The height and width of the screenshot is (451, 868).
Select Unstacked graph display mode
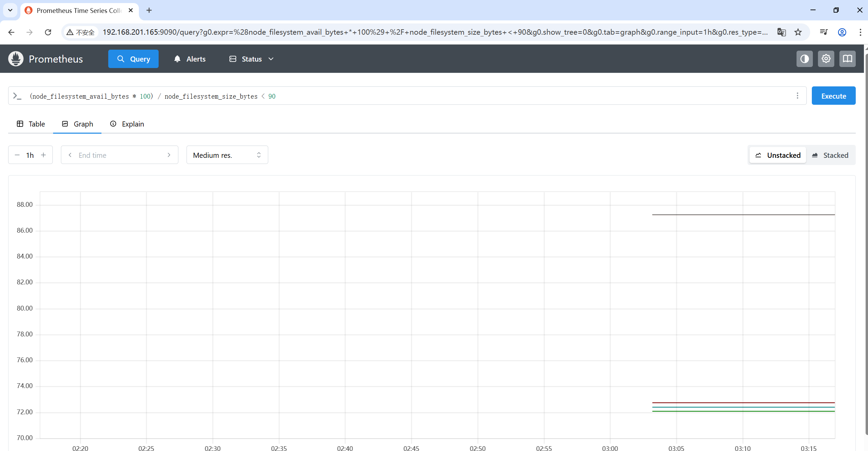pos(778,155)
